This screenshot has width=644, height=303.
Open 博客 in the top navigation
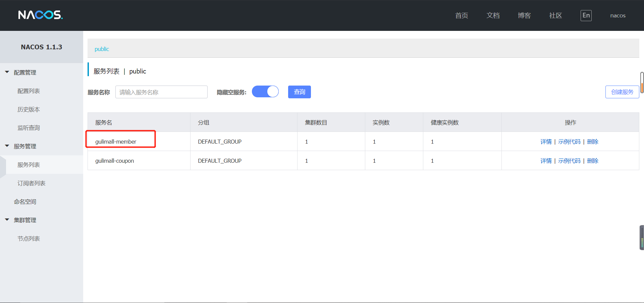click(x=524, y=15)
